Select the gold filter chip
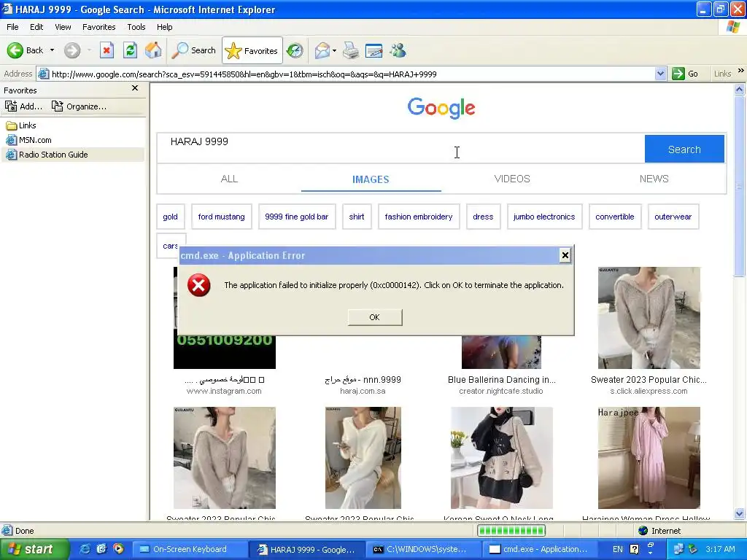Viewport: 747px width, 560px height. point(170,217)
